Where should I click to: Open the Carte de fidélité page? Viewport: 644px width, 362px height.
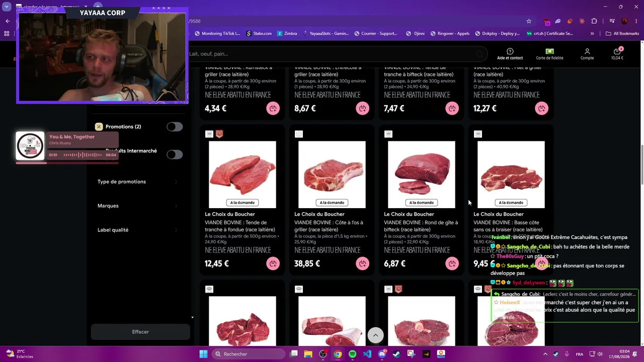point(549,54)
